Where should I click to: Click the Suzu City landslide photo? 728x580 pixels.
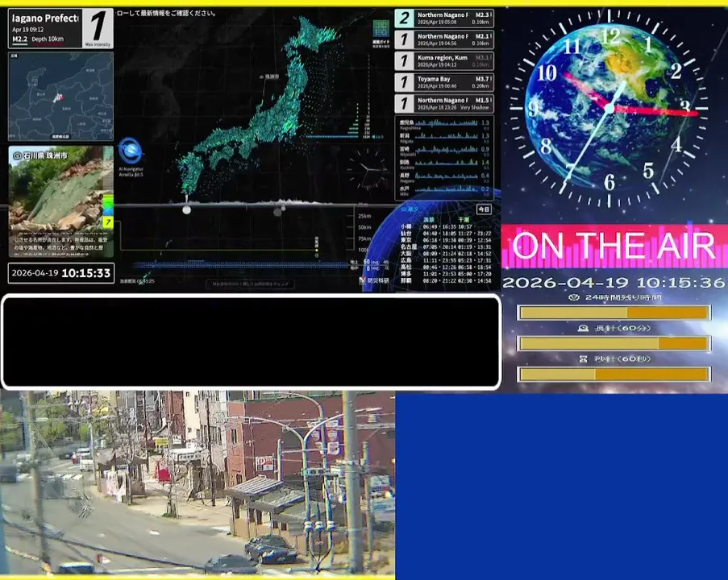[x=60, y=201]
